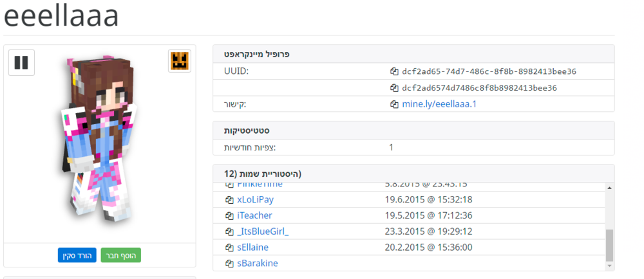
Task: Click the name history scrollbar up arrow
Action: pyautogui.click(x=609, y=187)
